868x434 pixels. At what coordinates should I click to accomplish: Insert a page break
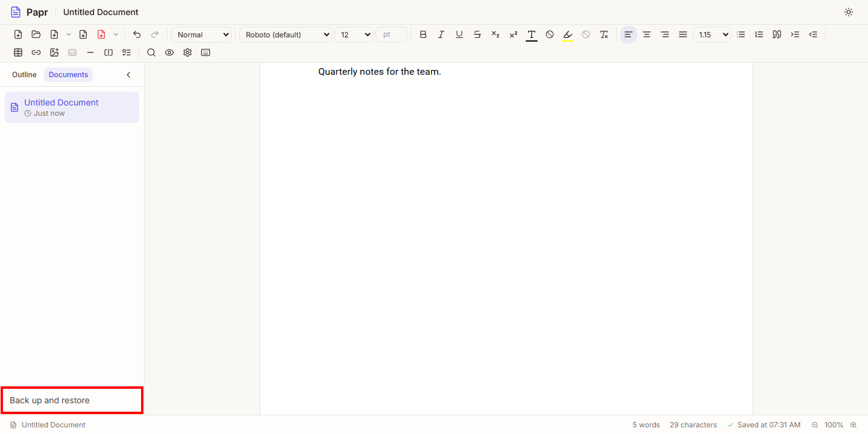pos(108,52)
